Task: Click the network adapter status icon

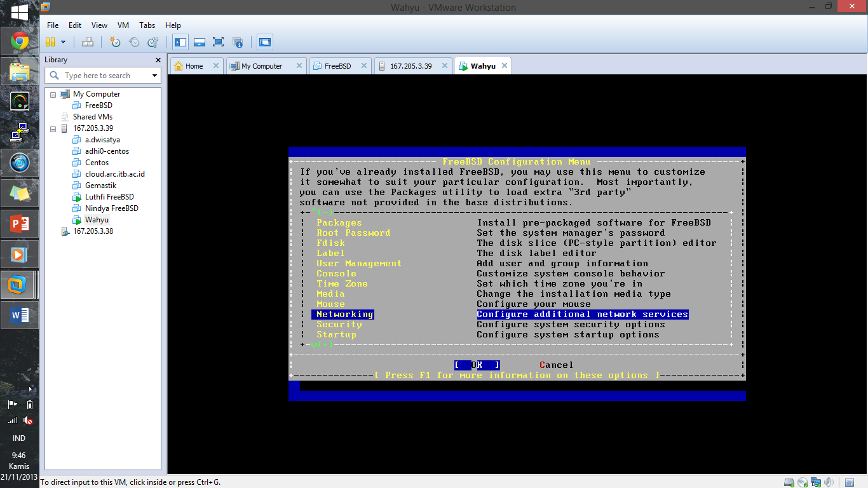Action: coord(815,483)
